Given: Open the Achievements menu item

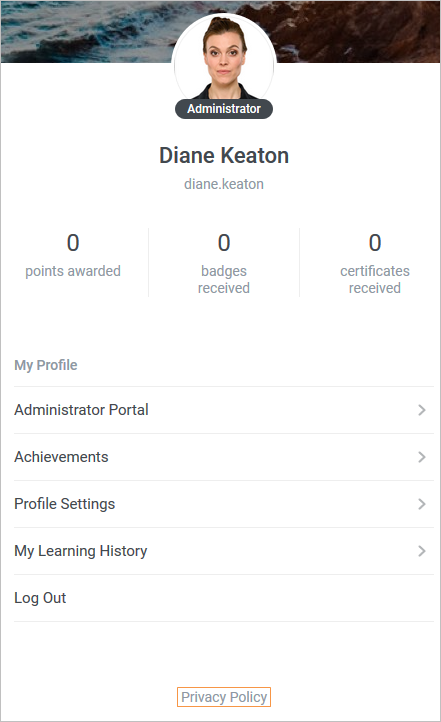Looking at the screenshot, I should click(x=224, y=457).
